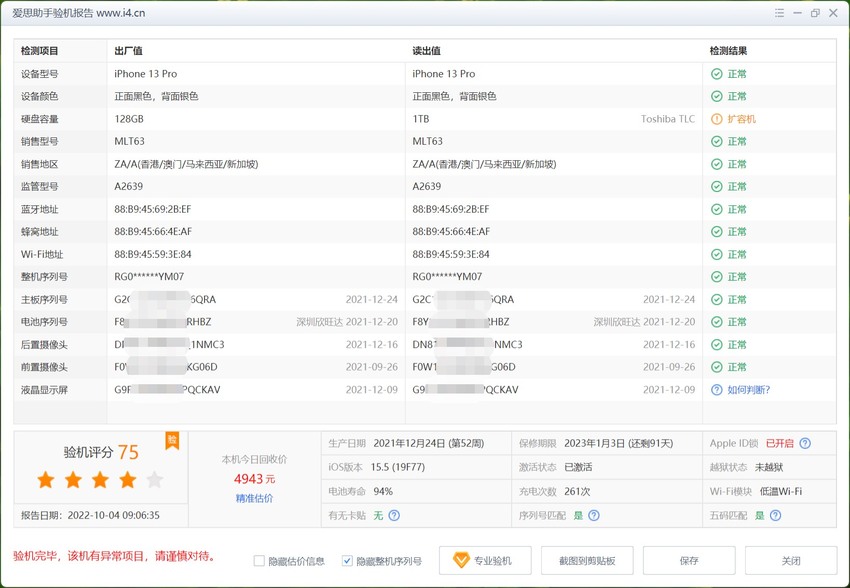This screenshot has width=850, height=588.
Task: Click the 截图到剪贴板 button
Action: 587,560
